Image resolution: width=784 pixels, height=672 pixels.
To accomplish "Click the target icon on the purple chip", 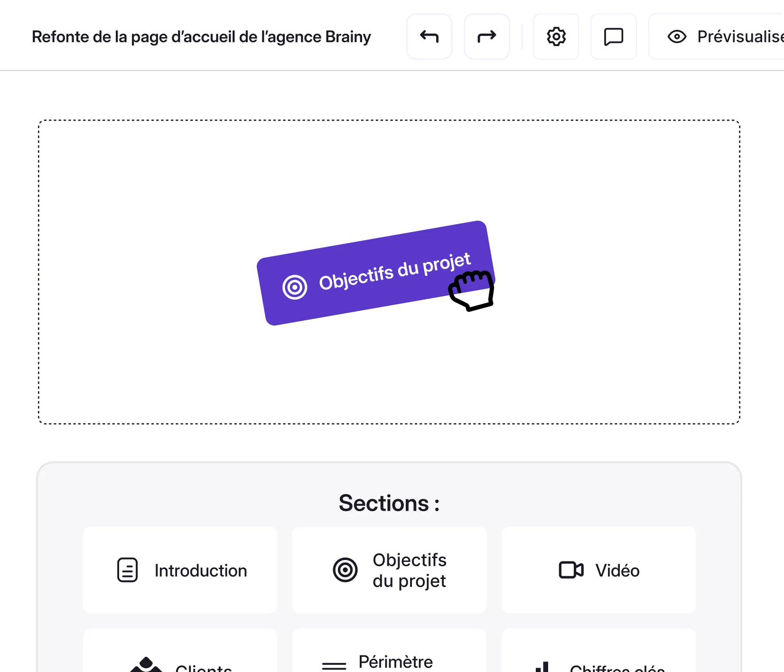I will tap(294, 287).
